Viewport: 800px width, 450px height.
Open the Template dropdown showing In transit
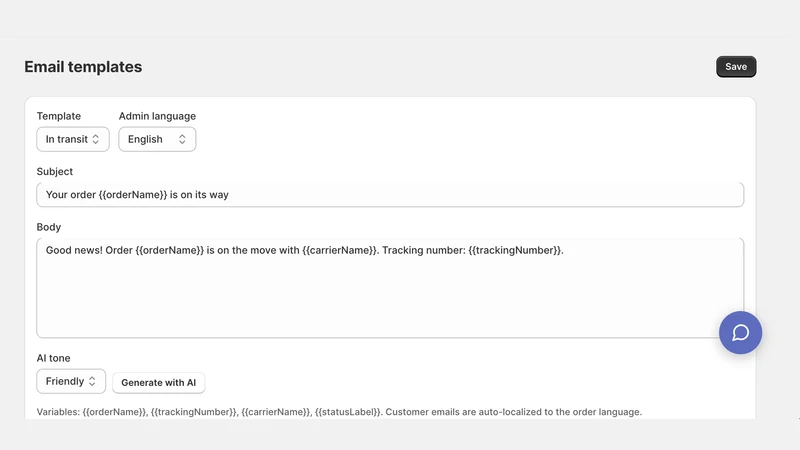(x=73, y=139)
